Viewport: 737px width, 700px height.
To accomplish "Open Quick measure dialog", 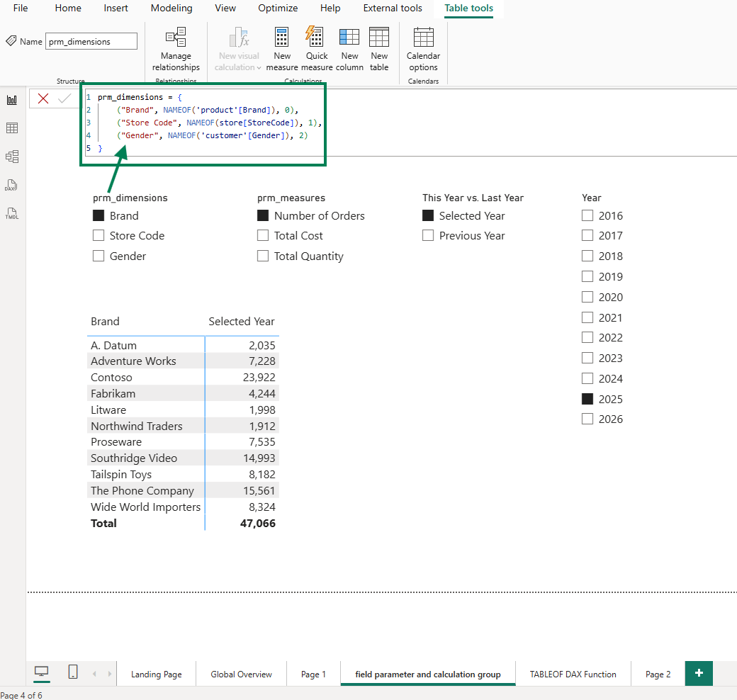I will coord(316,49).
